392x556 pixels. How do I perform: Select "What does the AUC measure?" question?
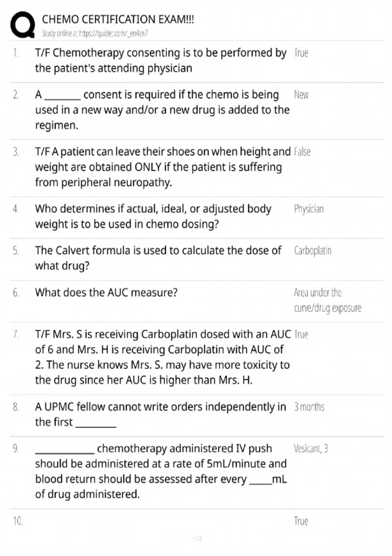click(x=106, y=292)
